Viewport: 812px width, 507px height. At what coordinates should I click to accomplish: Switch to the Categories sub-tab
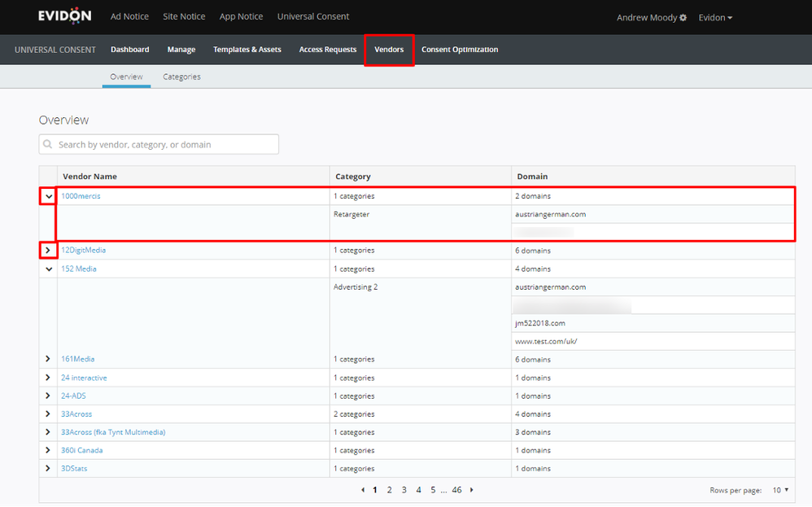click(181, 76)
